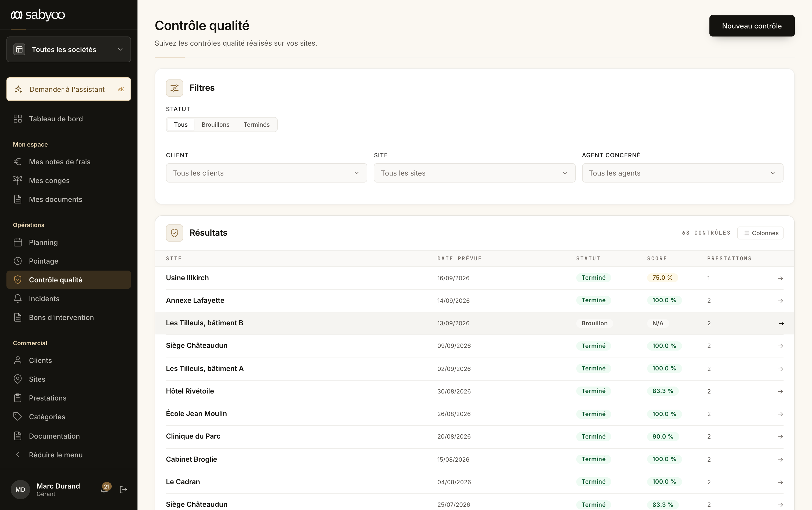Click the MD user avatar
The image size is (812, 510).
(20, 489)
